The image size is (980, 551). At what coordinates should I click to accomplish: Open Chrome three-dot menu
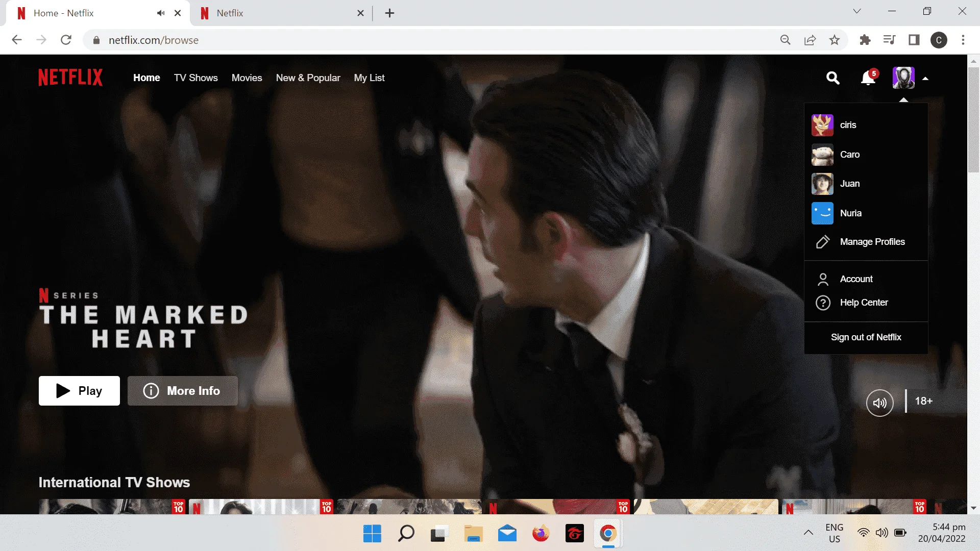[963, 40]
